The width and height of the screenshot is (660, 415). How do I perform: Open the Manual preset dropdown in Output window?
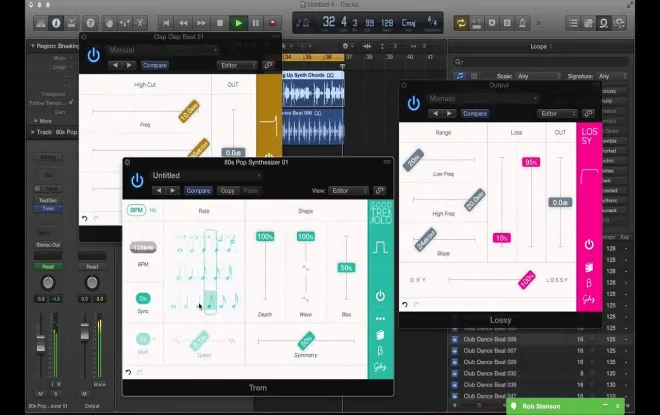pos(483,98)
